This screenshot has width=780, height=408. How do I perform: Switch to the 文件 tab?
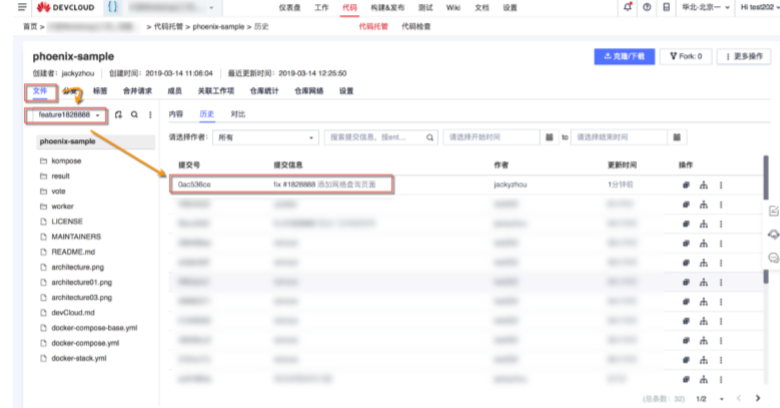click(x=40, y=91)
